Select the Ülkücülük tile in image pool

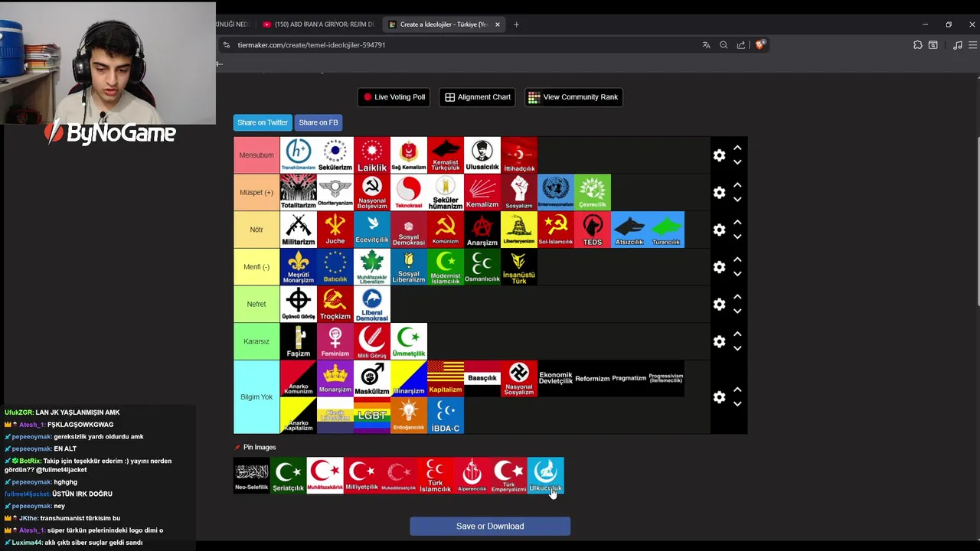545,475
